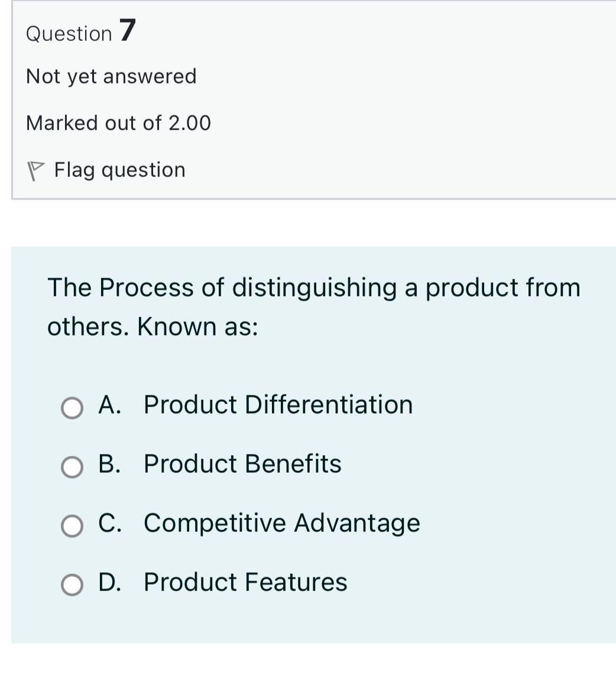Click the flag icon next to Flag question
The image size is (616, 675).
37,170
